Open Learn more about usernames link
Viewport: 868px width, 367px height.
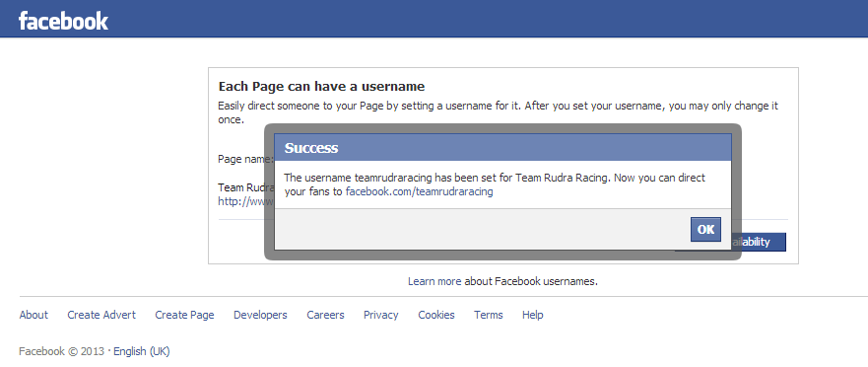pyautogui.click(x=434, y=281)
